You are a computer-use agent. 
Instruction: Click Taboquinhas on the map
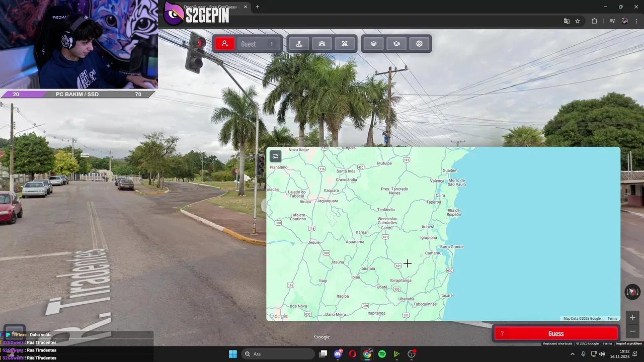425,304
